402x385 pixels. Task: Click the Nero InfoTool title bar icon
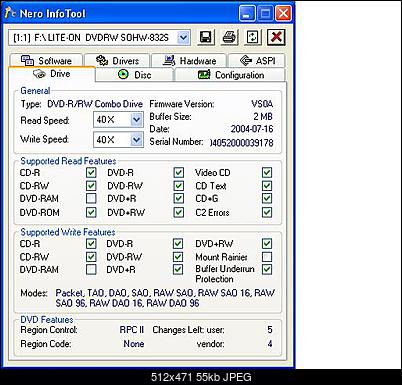[11, 13]
